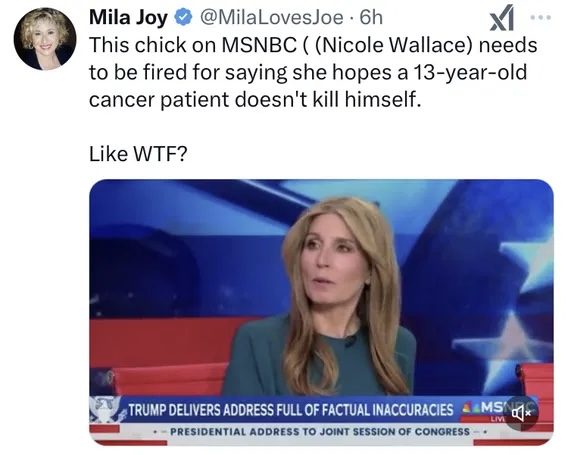Open Mila Joy's profile avatar

click(x=45, y=39)
